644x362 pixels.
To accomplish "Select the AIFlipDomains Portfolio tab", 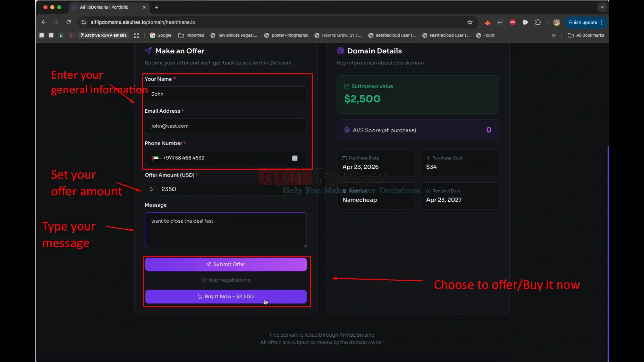I will (104, 7).
